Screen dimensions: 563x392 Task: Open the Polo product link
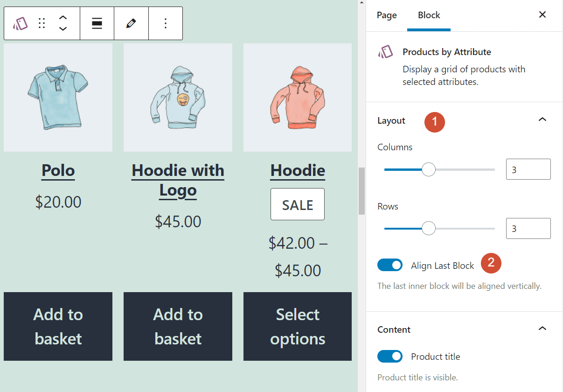click(58, 171)
